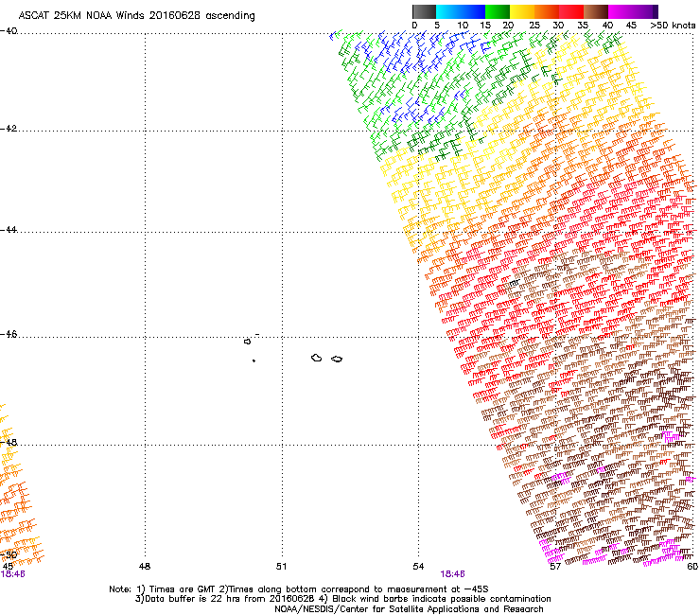
Task: Click the black contaminated wind barb in the red swath
Action: click(515, 283)
